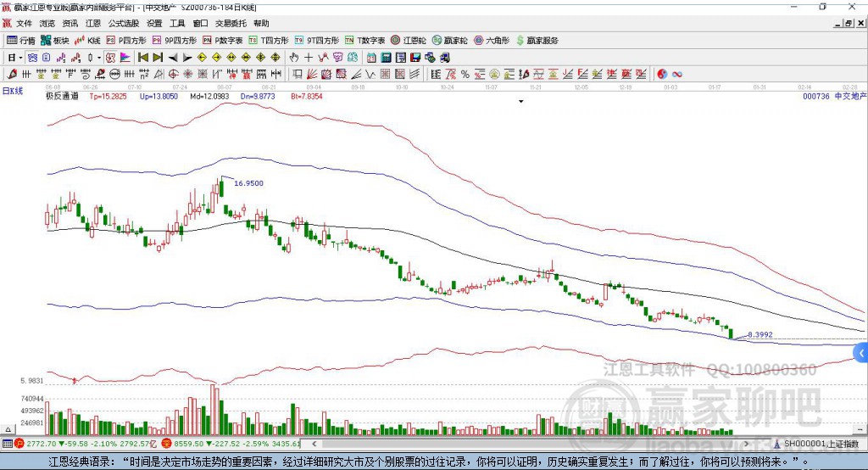
Task: Move chart right with black right arrow
Action: 187,58
